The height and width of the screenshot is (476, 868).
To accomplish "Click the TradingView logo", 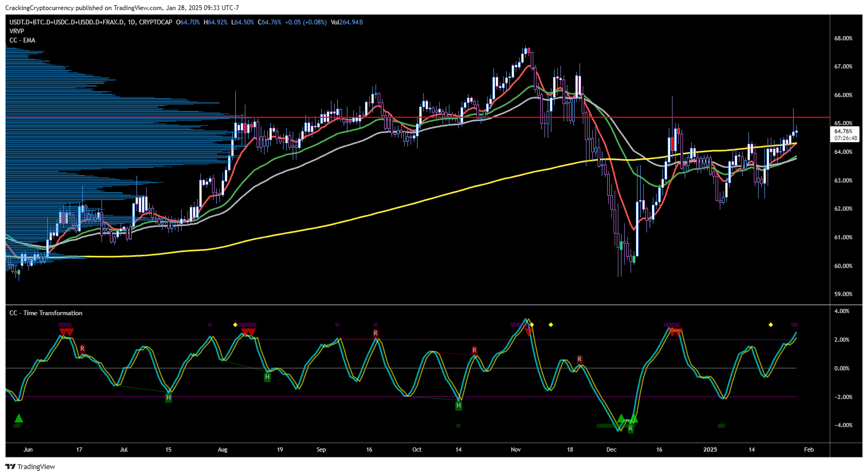I will [x=30, y=467].
